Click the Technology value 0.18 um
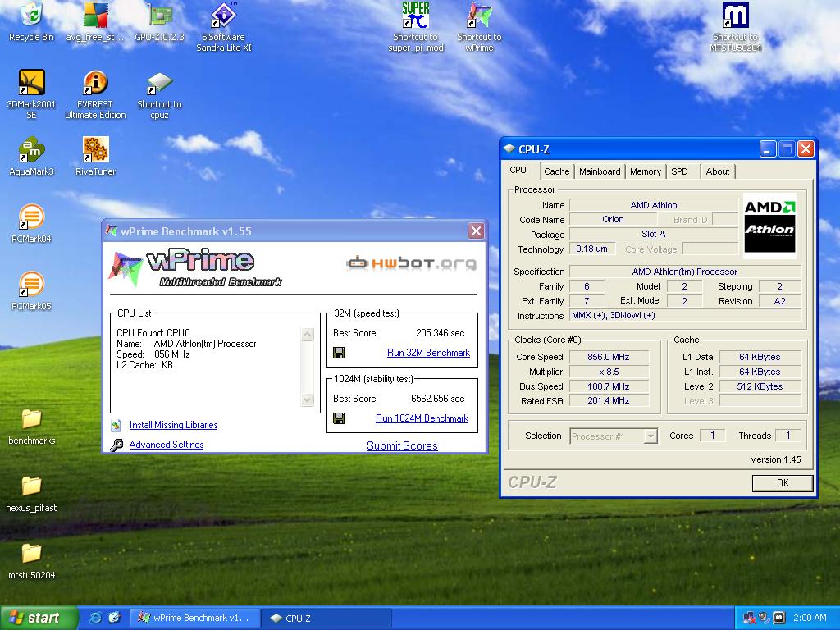The width and height of the screenshot is (840, 630). (x=592, y=249)
